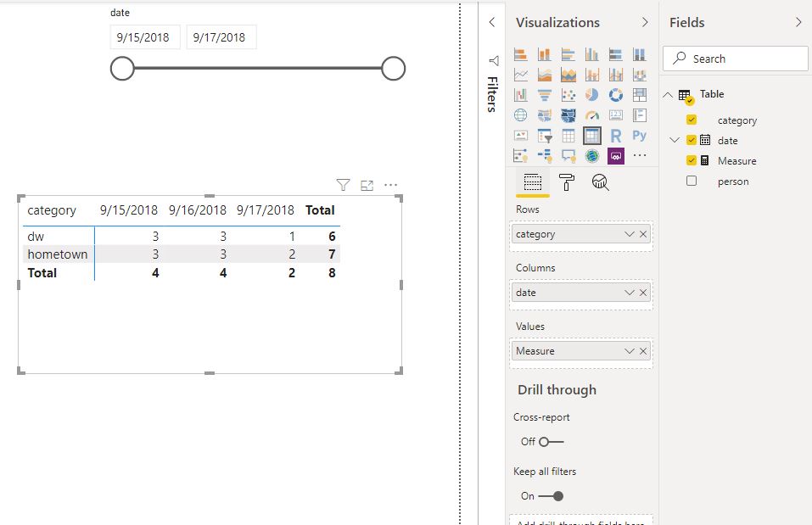The height and width of the screenshot is (525, 812).
Task: Select the line chart visual
Action: 520,75
